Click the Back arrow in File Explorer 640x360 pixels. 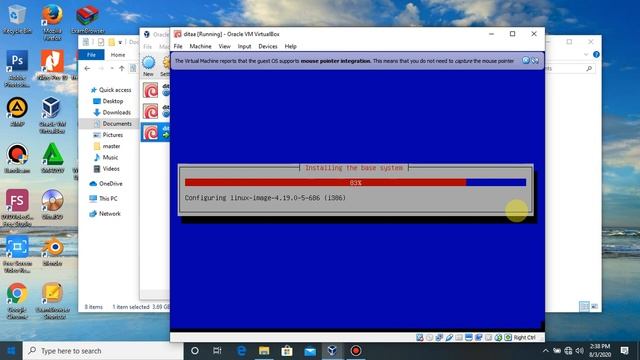coord(87,69)
